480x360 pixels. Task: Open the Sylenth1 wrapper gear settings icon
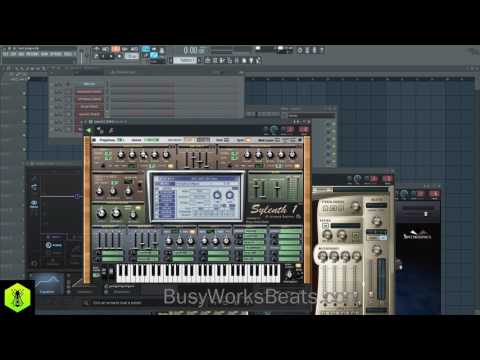(x=99, y=131)
